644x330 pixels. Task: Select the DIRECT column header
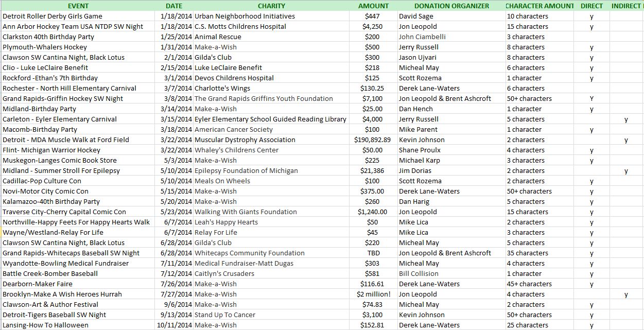(x=591, y=6)
